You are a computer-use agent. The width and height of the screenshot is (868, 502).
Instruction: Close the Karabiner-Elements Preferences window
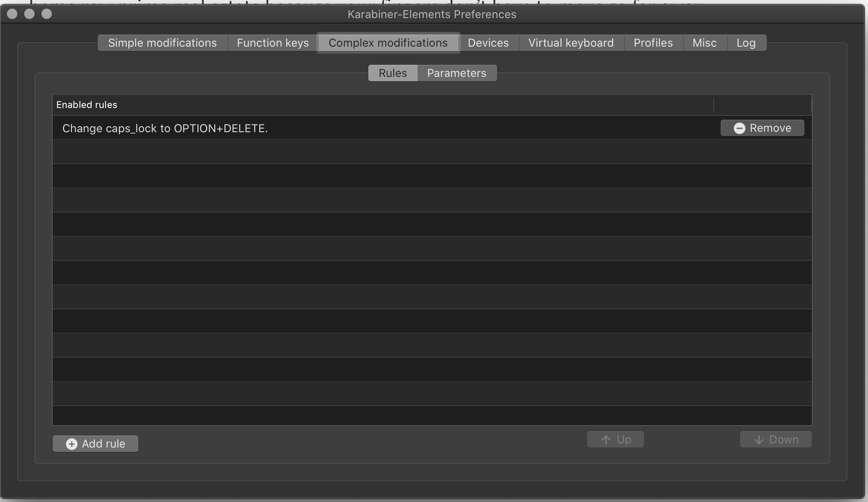click(13, 14)
